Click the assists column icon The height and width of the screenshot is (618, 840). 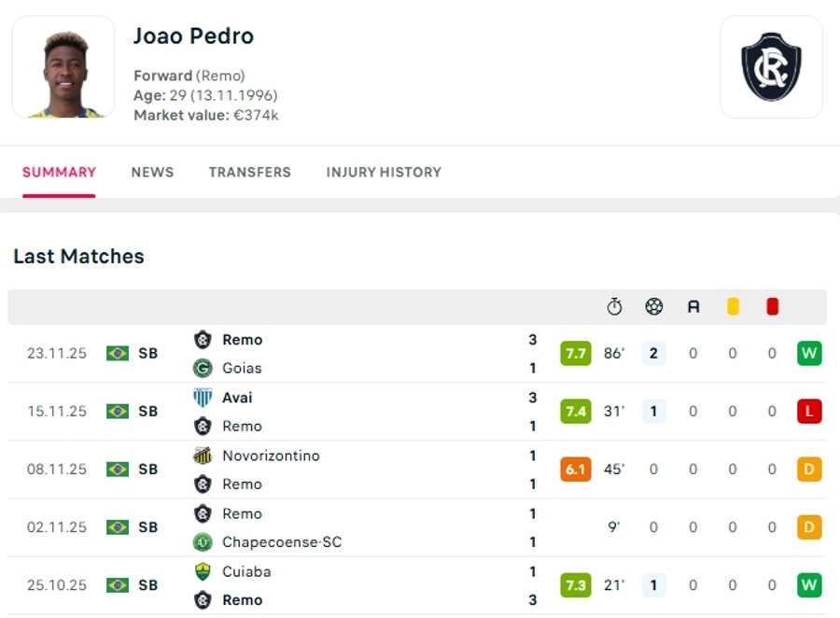693,305
